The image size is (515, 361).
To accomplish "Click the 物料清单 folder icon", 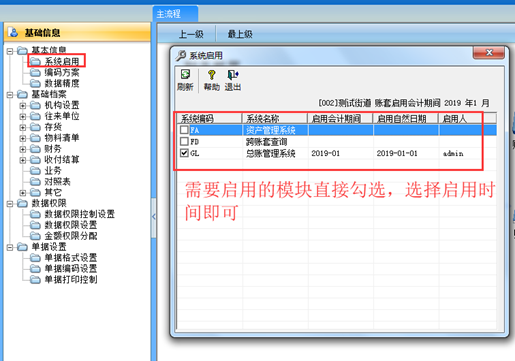I will point(35,138).
